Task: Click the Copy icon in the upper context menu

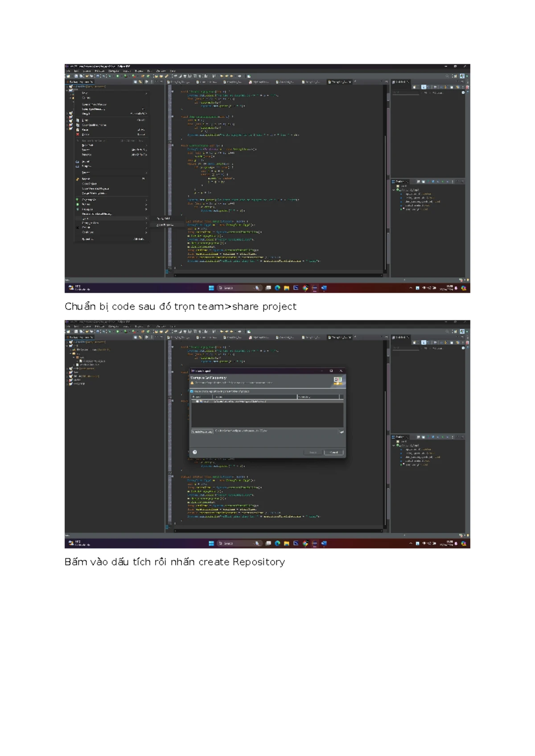Action: [x=78, y=120]
